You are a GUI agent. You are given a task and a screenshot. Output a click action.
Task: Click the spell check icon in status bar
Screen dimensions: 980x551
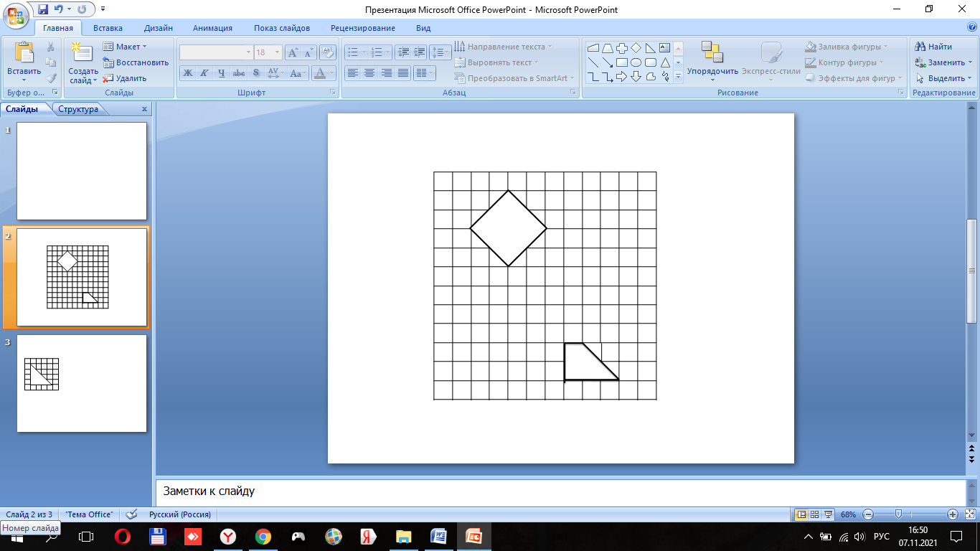131,514
